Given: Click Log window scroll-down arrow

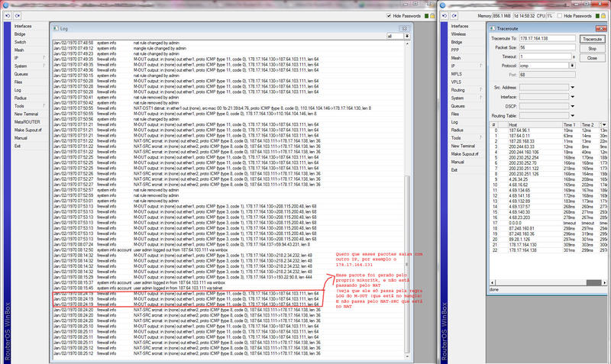Looking at the screenshot, I should pos(407,356).
